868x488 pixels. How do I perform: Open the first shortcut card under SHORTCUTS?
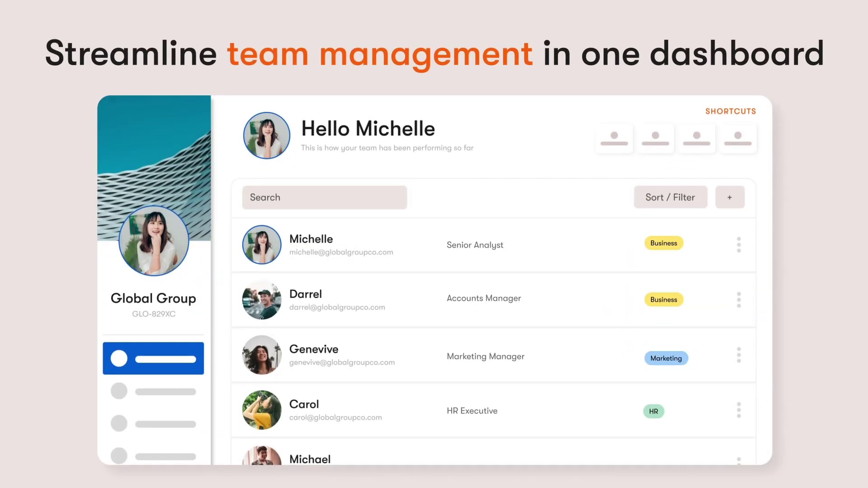click(x=614, y=139)
